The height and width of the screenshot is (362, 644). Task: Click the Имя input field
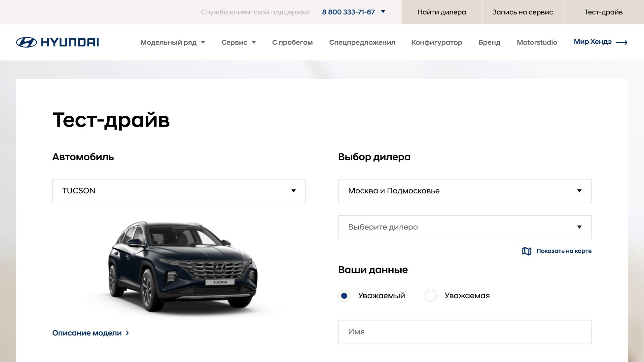point(465,332)
